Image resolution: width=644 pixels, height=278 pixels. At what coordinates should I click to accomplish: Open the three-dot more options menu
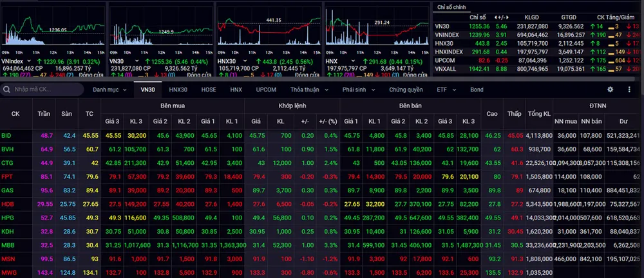(628, 89)
